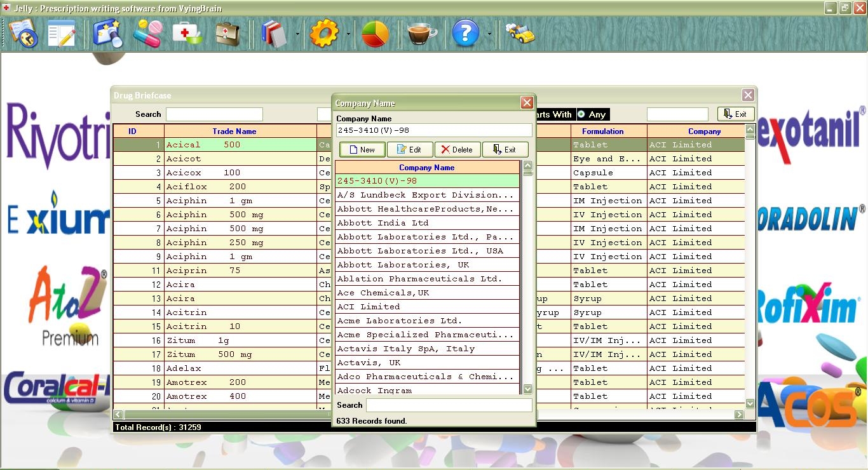Select Actavis, UK row

tap(427, 363)
